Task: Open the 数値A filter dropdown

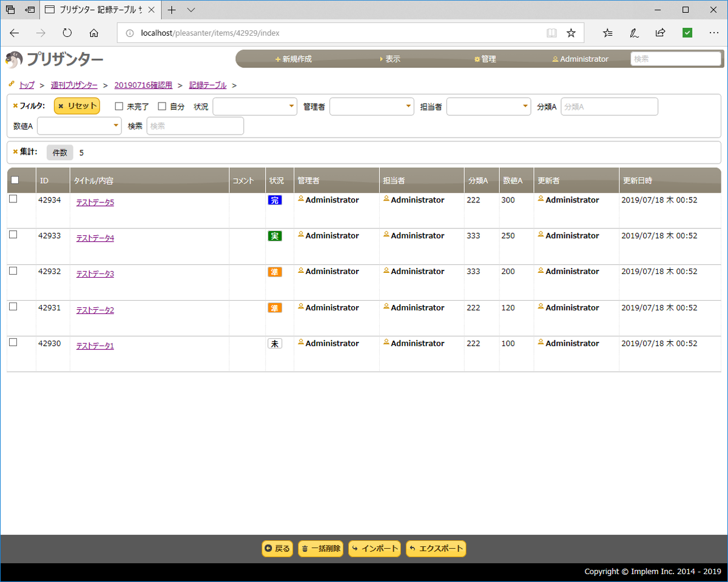Action: [79, 125]
